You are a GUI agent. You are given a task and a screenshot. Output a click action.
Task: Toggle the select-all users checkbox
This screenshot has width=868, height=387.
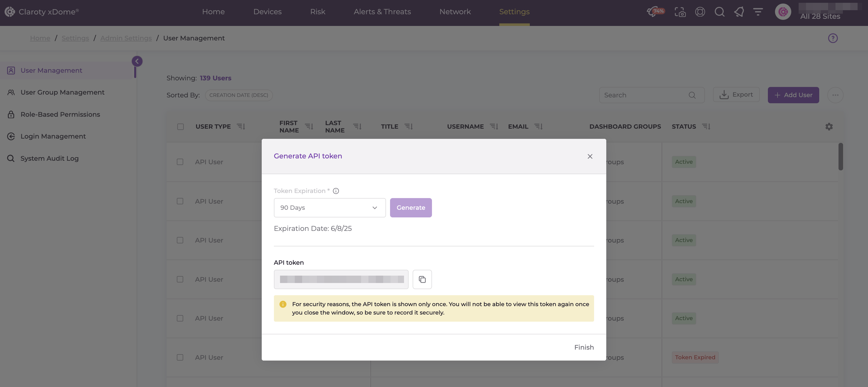click(180, 127)
